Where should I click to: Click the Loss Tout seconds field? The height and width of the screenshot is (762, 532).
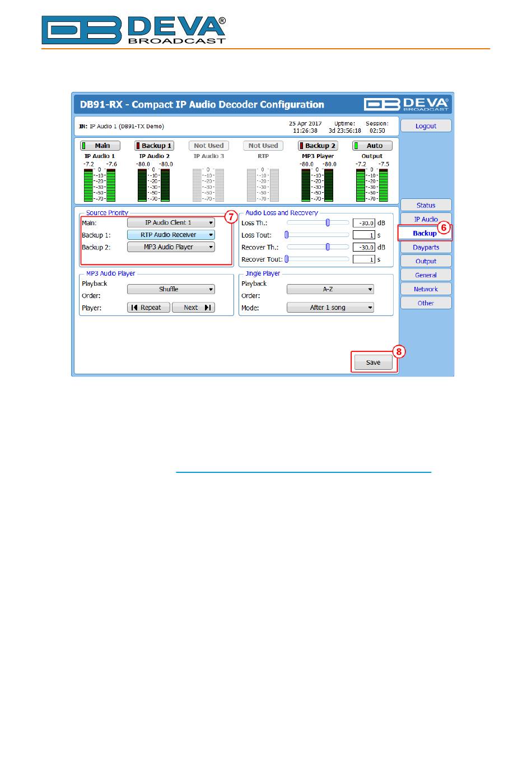(x=363, y=235)
